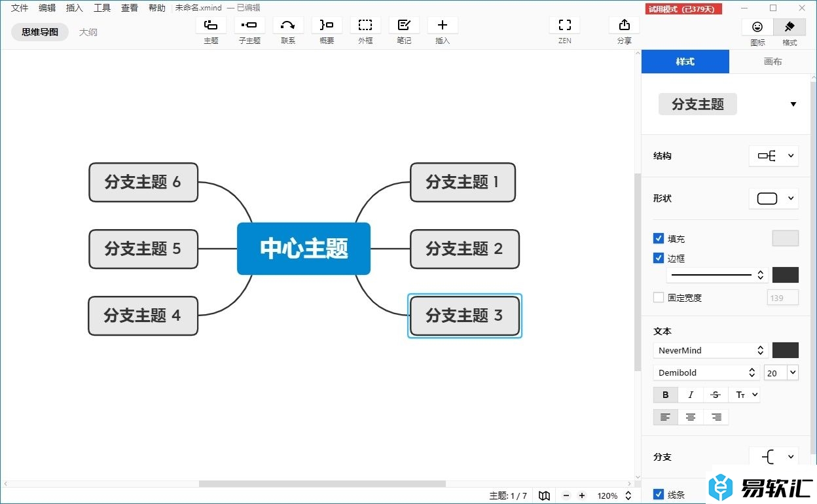The height and width of the screenshot is (504, 817).
Task: Click the horizontal canvas scrollbar
Action: click(x=322, y=484)
